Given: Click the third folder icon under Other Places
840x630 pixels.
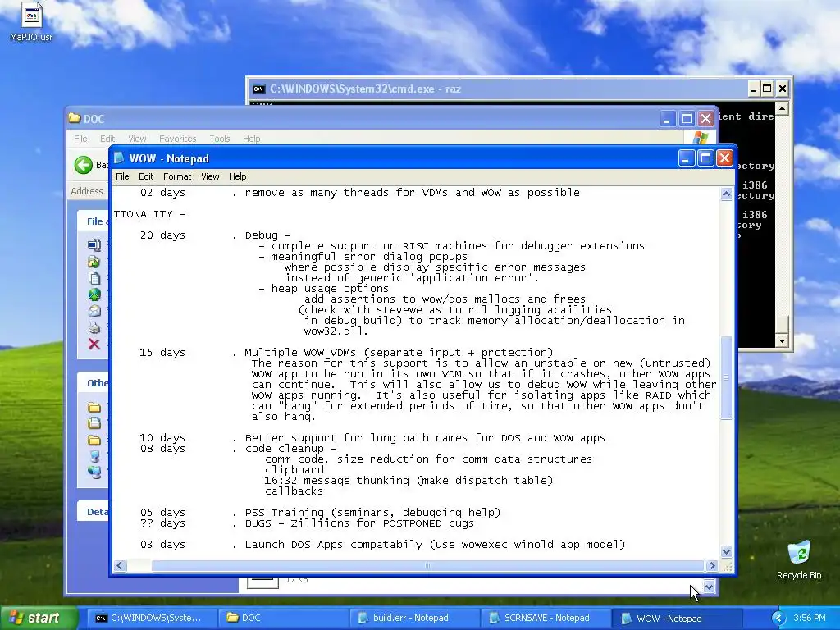Looking at the screenshot, I should click(94, 440).
